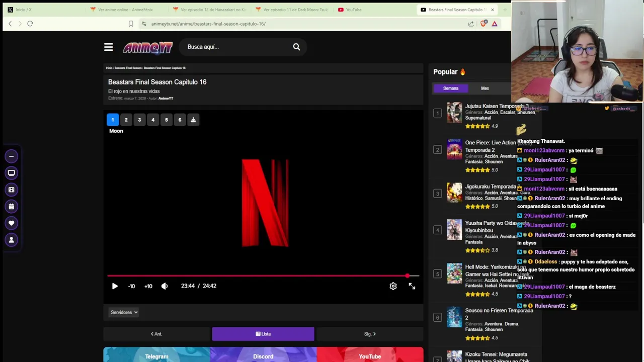This screenshot has height=362, width=644.
Task: Open Jigokuraku thumbnail in Popular list
Action: pyautogui.click(x=454, y=193)
